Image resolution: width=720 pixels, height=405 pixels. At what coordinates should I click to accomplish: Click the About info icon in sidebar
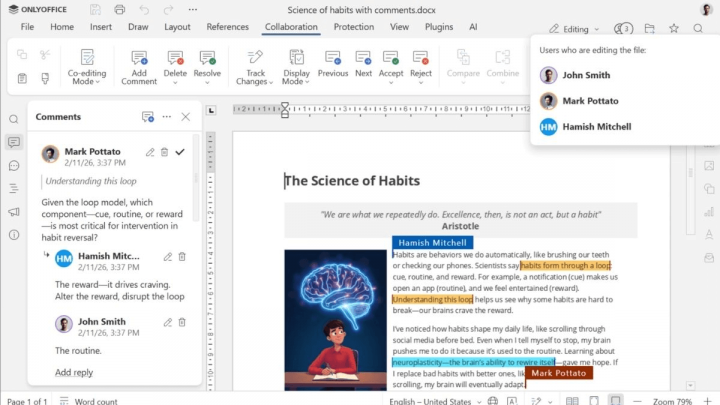[14, 235]
